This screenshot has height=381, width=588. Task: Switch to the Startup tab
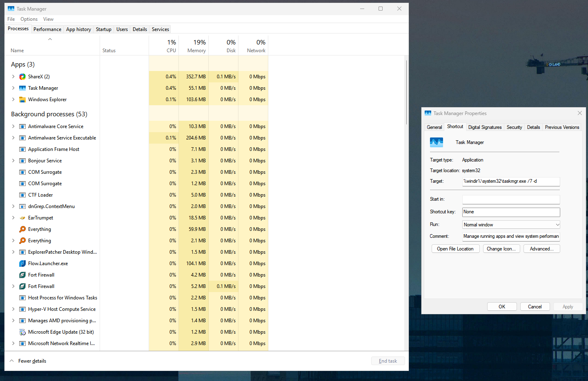click(104, 29)
